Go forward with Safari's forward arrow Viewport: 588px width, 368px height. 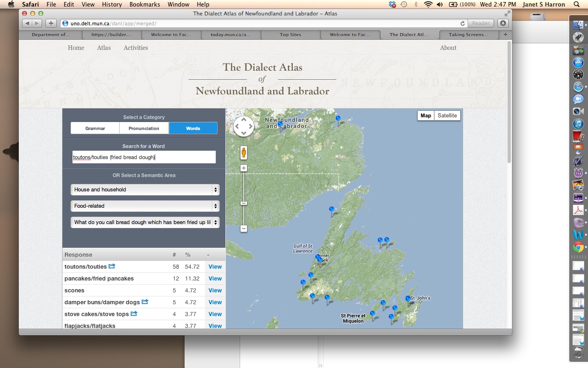point(37,23)
